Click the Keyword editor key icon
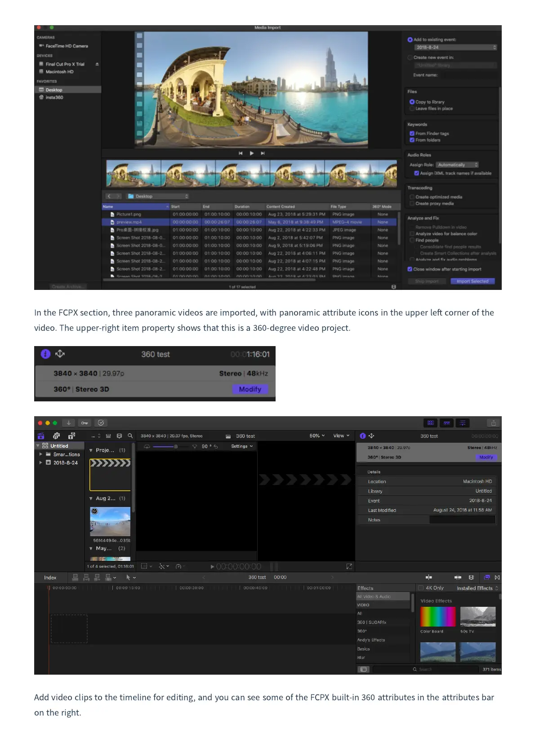The height and width of the screenshot is (756, 535). (85, 423)
